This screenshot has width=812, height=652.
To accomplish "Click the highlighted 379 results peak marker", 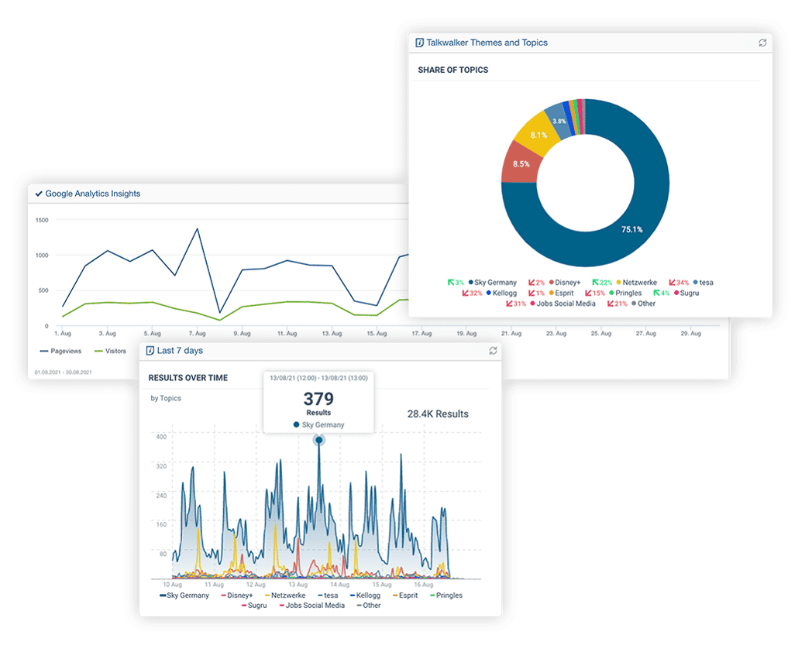I will (x=319, y=441).
